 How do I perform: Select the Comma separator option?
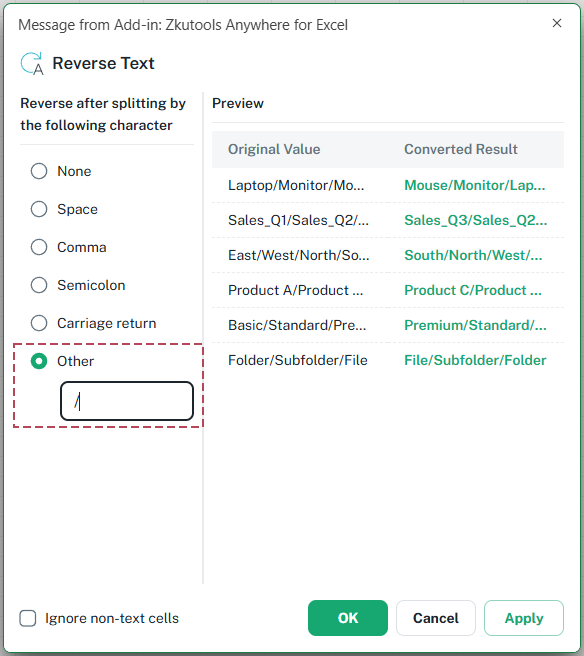point(39,247)
